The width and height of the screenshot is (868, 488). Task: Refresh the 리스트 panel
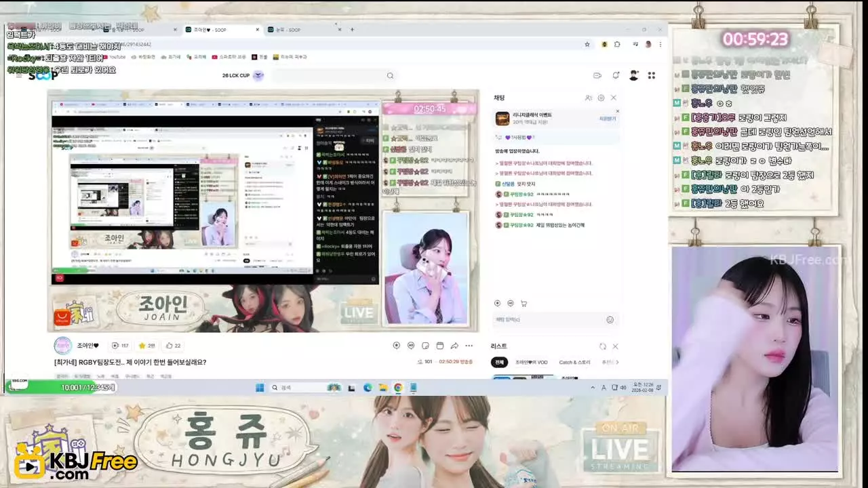tap(602, 346)
